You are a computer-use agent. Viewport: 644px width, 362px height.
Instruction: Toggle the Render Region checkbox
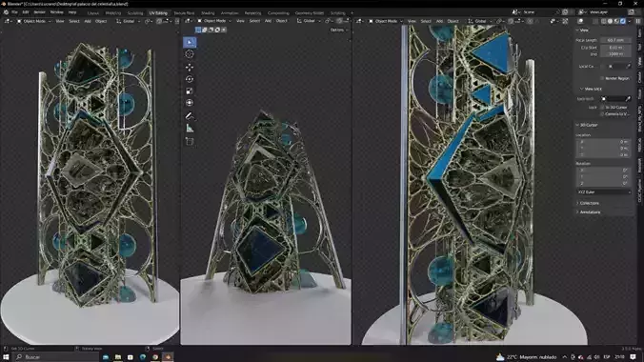602,78
